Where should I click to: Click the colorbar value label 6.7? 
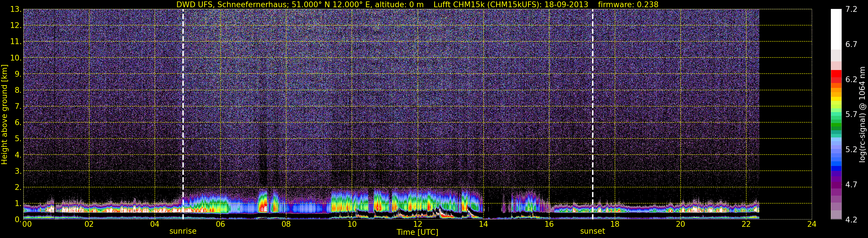851,44
